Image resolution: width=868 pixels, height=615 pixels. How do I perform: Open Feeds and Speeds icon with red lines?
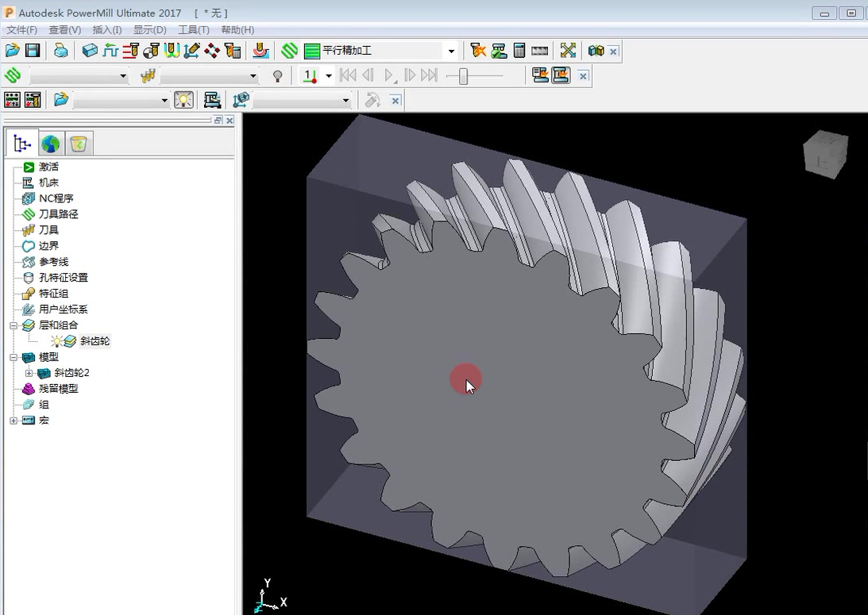coord(131,51)
